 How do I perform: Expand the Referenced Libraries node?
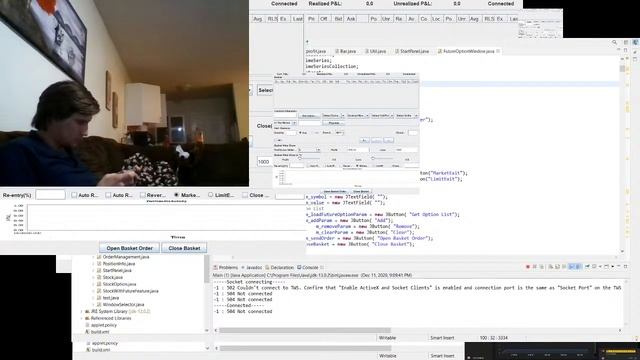[82, 318]
